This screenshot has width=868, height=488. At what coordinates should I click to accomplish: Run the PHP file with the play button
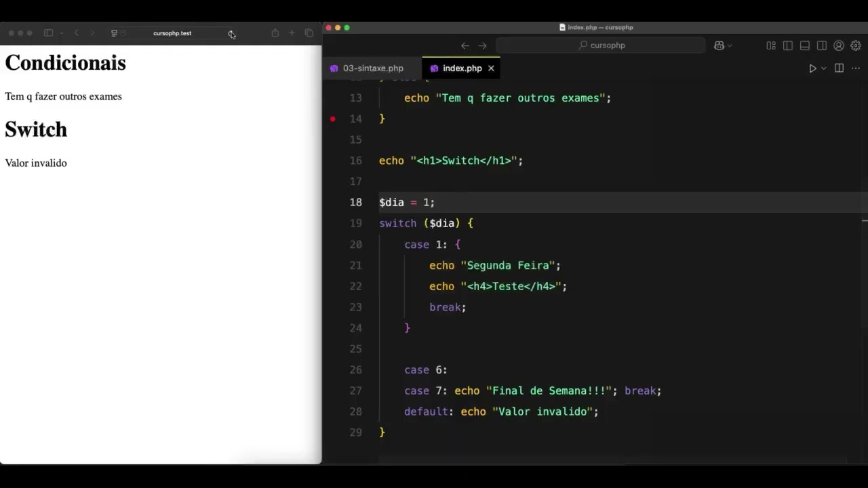[x=812, y=68]
